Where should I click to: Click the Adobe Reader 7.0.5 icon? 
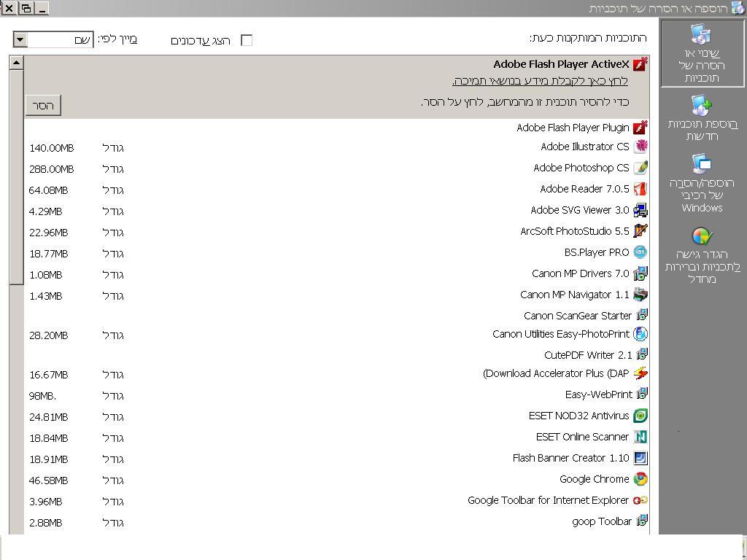coord(640,189)
